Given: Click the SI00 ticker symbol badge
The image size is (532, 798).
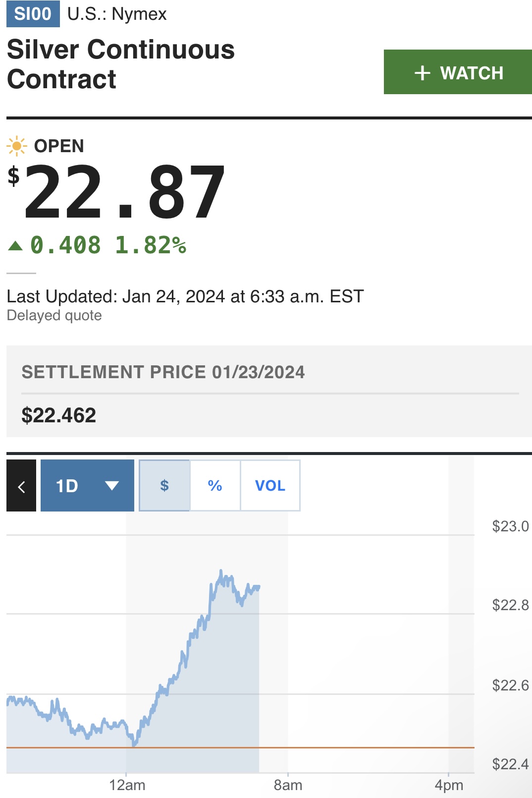Looking at the screenshot, I should tap(33, 14).
